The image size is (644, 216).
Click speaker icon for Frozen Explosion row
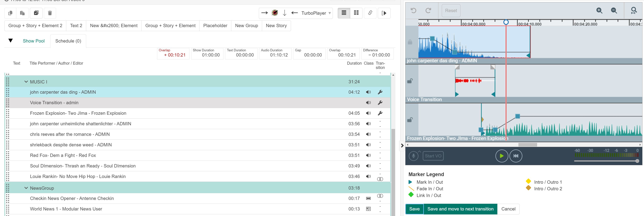(x=368, y=113)
